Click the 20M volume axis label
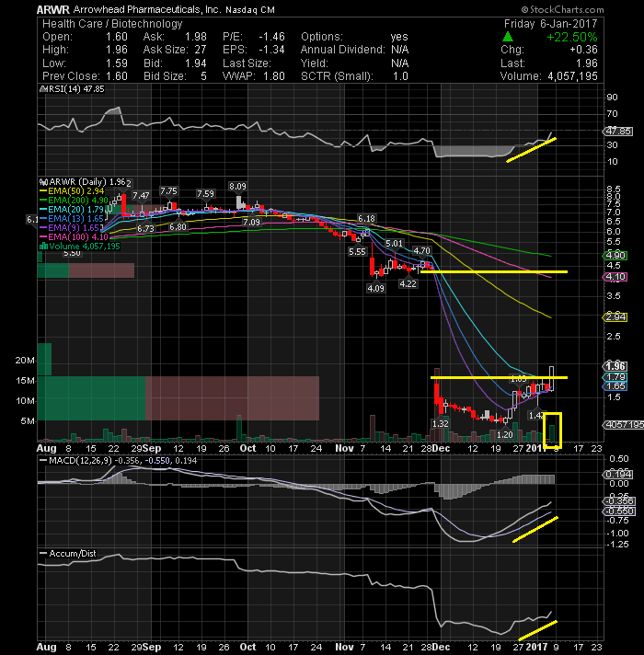644x655 pixels. pyautogui.click(x=25, y=360)
